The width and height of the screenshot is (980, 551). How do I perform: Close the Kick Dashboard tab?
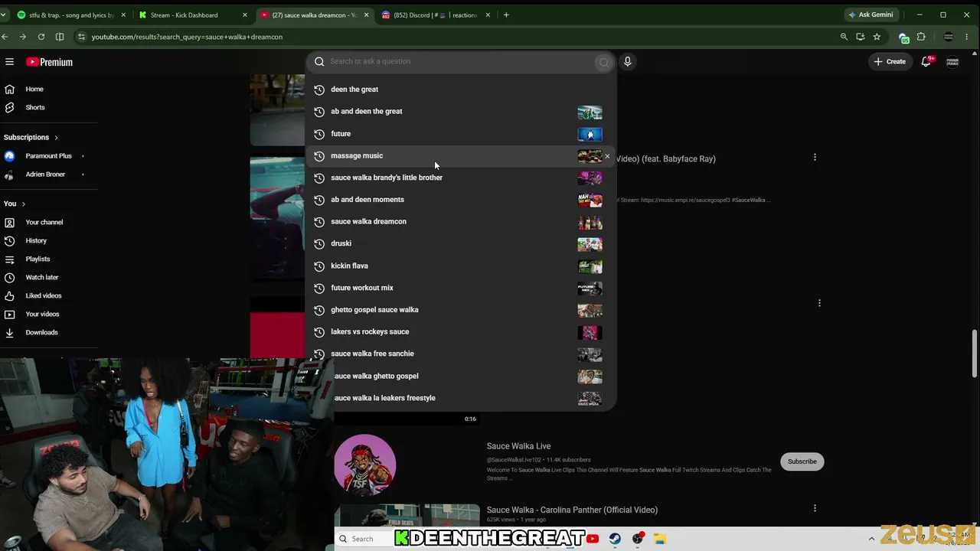click(x=244, y=15)
